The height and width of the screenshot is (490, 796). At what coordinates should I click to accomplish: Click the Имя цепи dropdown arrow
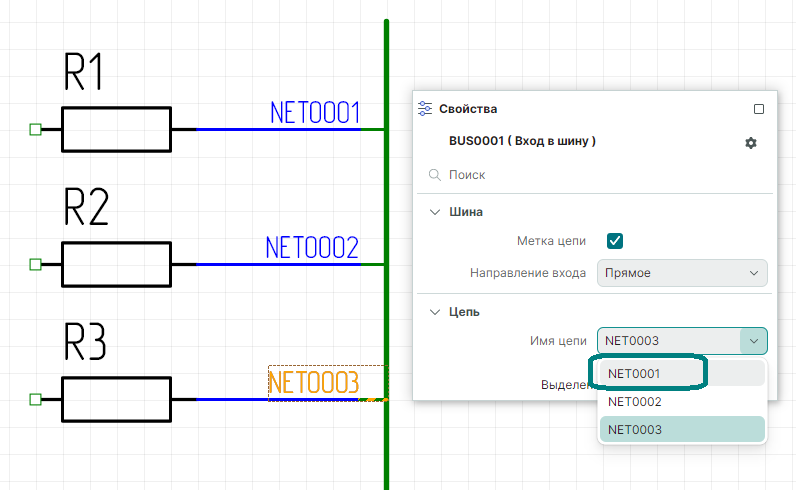point(753,341)
